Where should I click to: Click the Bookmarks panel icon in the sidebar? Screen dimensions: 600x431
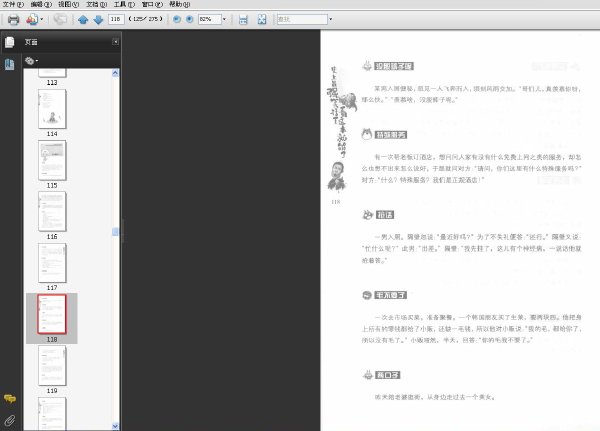[x=10, y=64]
